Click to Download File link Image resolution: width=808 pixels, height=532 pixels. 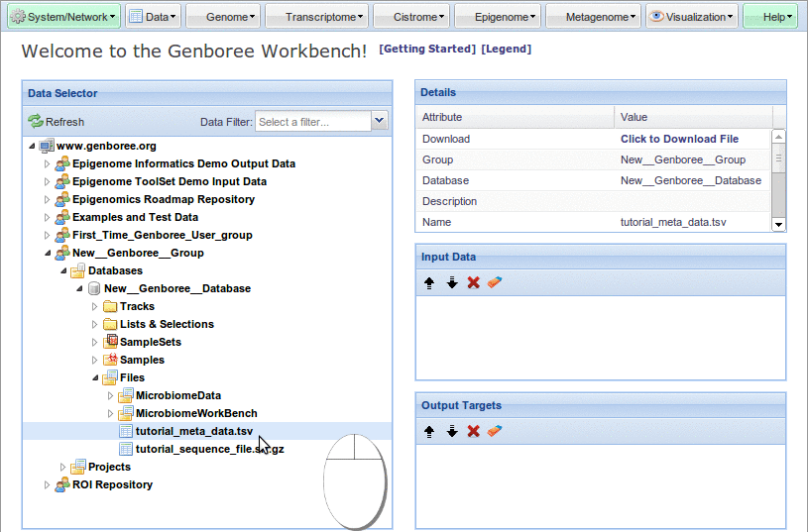click(x=679, y=140)
